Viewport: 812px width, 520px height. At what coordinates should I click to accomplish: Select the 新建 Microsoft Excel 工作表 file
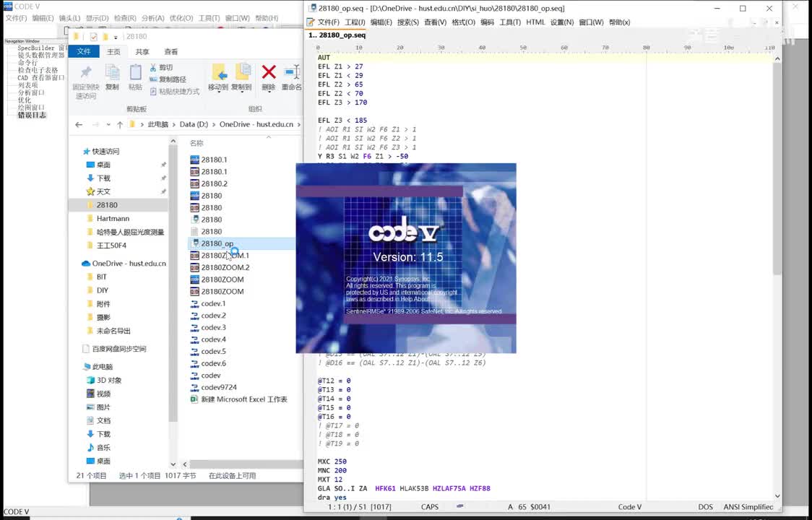click(238, 399)
